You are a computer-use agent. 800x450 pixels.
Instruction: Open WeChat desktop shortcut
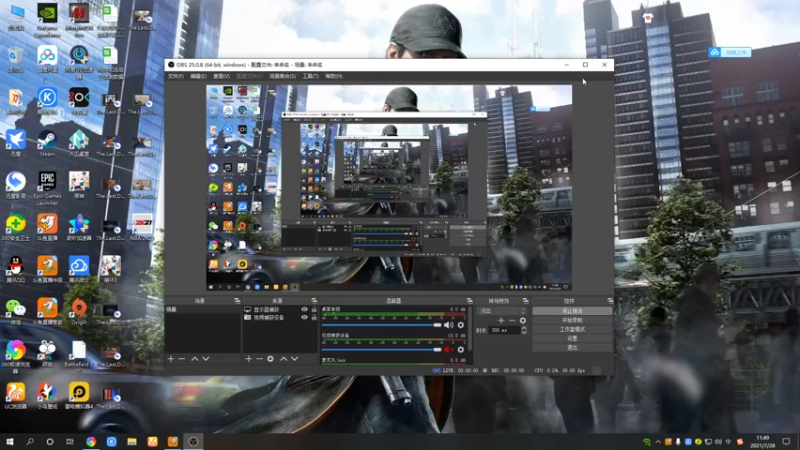[15, 312]
